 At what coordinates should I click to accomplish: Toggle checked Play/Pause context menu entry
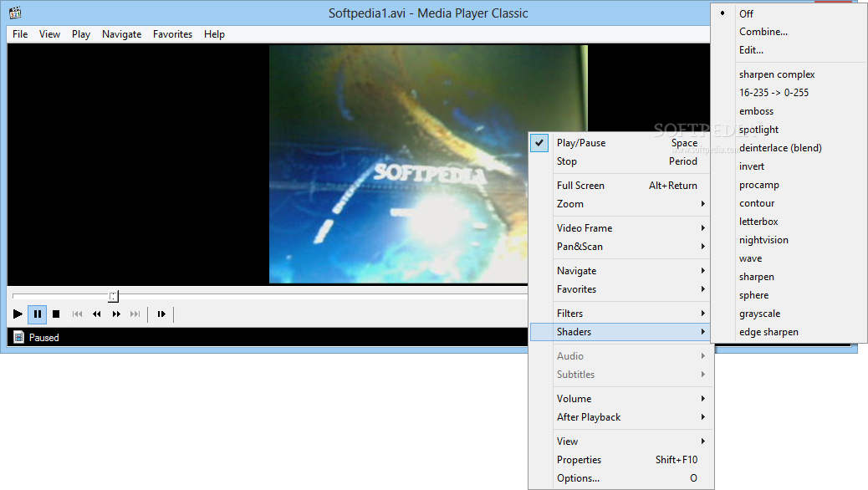coord(621,143)
